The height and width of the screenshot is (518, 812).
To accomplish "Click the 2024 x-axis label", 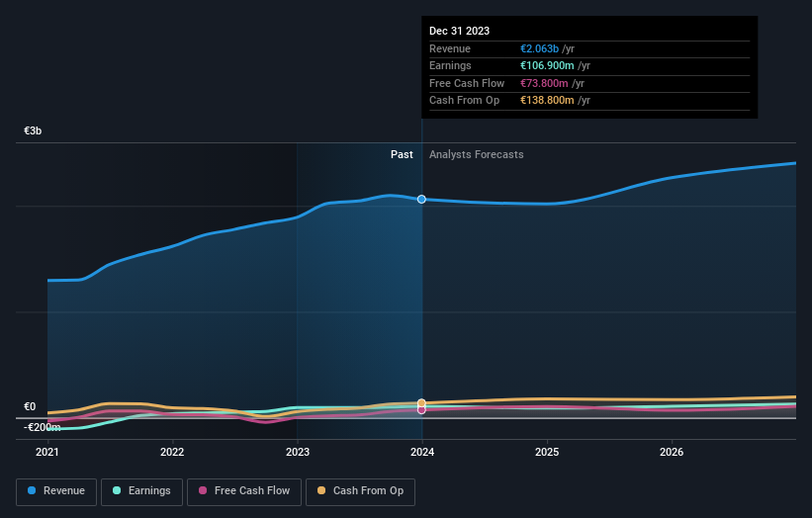I will (422, 453).
